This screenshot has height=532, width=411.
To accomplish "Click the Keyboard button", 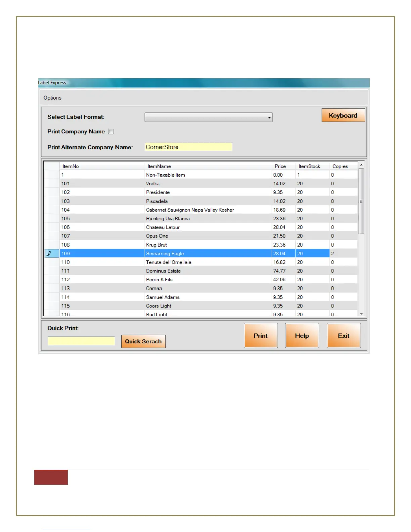I will click(343, 115).
